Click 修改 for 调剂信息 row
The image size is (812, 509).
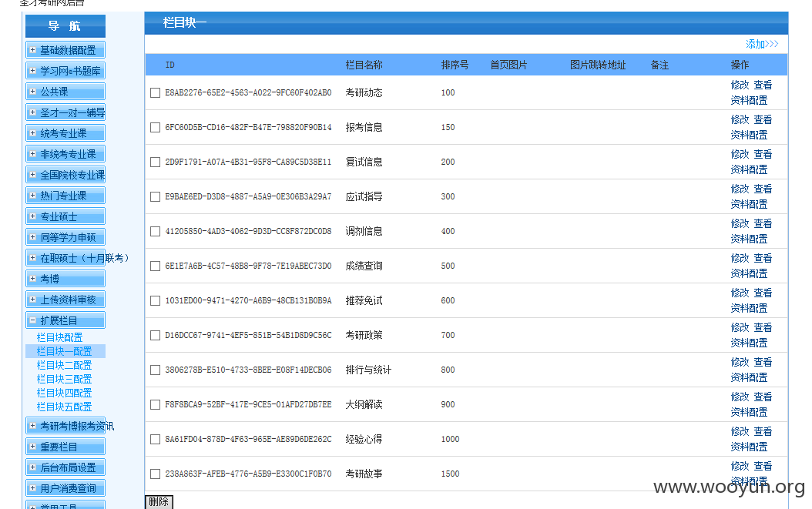740,223
